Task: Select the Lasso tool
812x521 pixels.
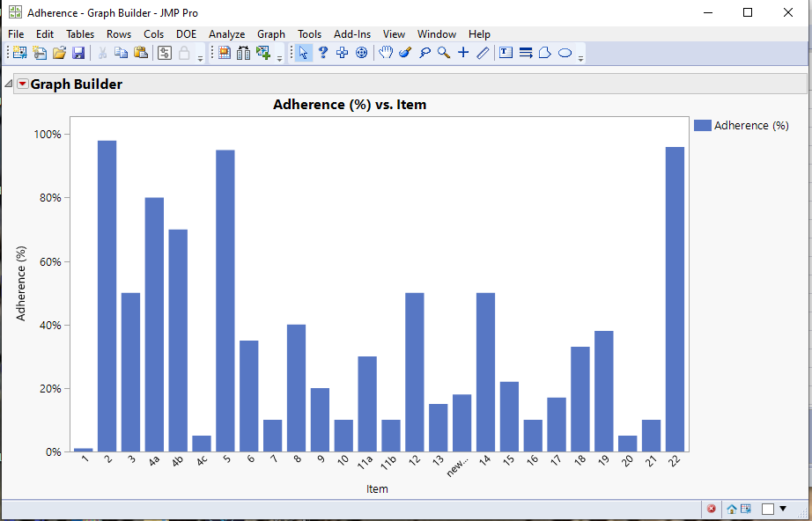Action: (424, 53)
